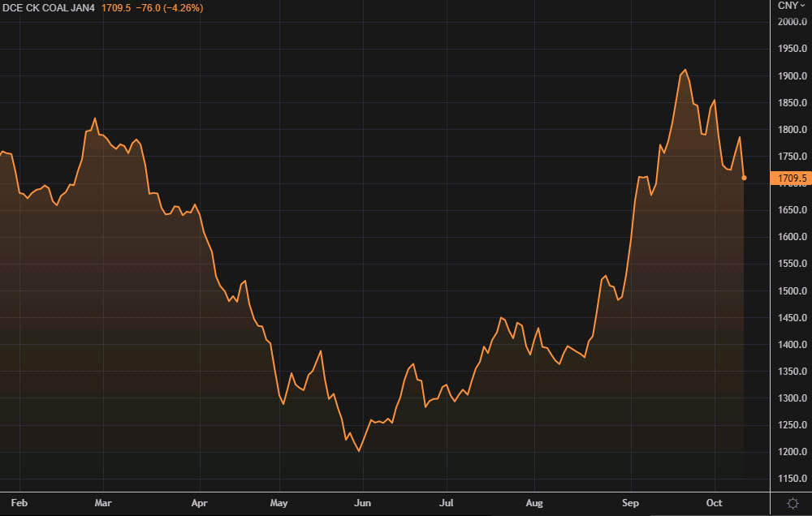Click the 1900.0 price axis label
The height and width of the screenshot is (516, 812).
[x=792, y=76]
